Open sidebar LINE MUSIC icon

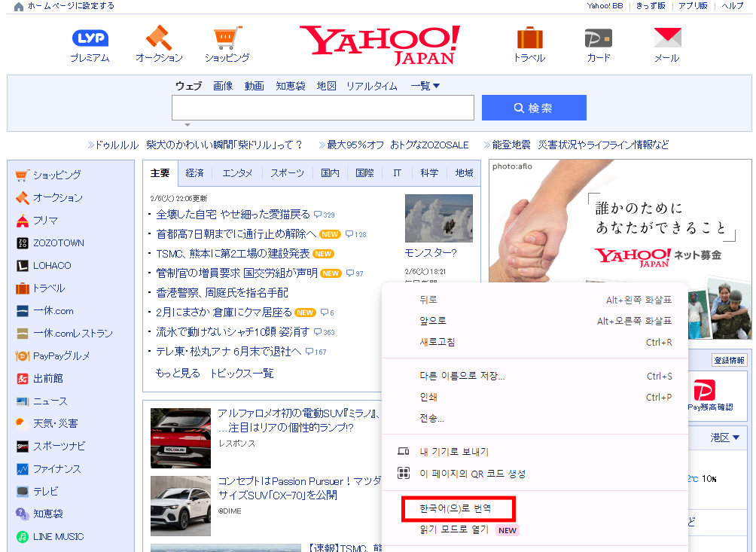pyautogui.click(x=22, y=537)
